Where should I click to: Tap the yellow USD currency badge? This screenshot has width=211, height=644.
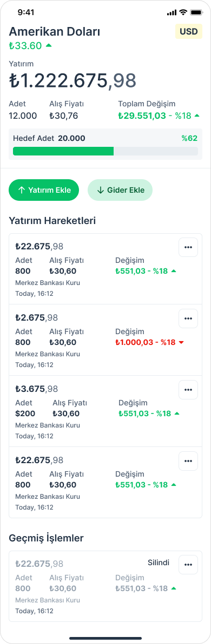(189, 31)
